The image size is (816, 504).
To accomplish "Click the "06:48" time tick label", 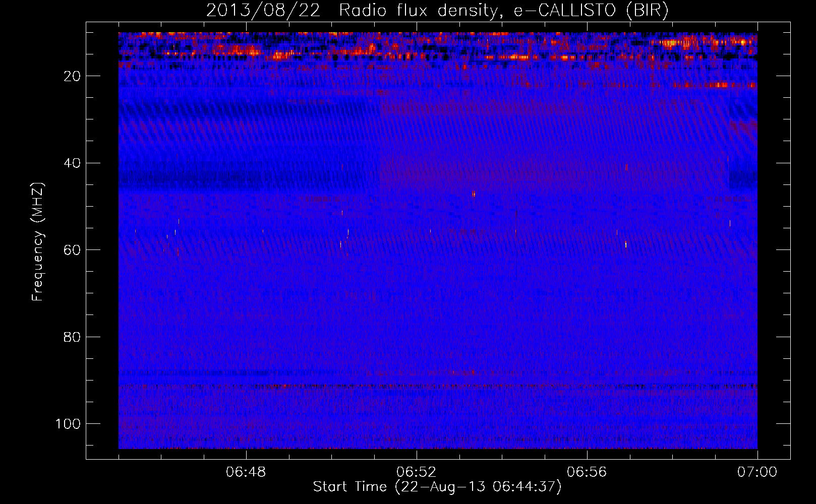I will tap(246, 473).
